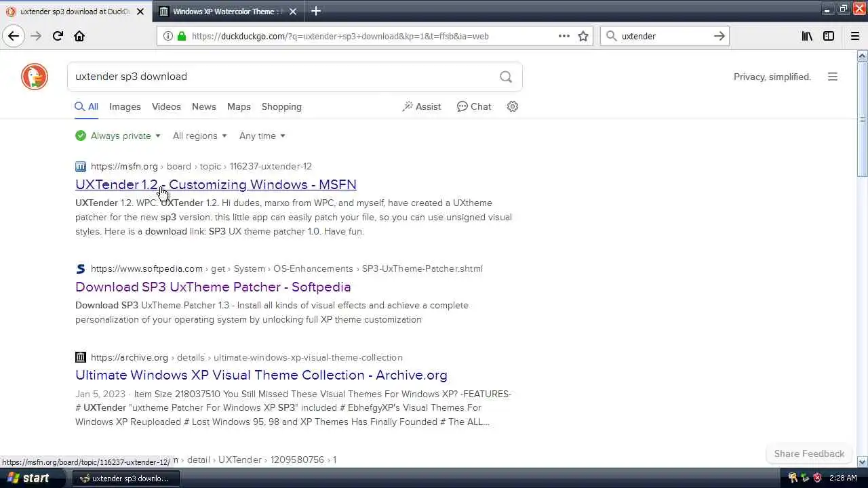The width and height of the screenshot is (868, 488).
Task: Switch to Shopping results
Action: pos(281,106)
